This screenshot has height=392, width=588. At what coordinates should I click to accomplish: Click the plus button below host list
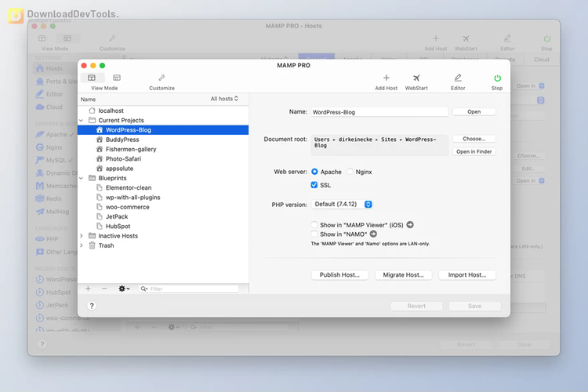pyautogui.click(x=88, y=289)
